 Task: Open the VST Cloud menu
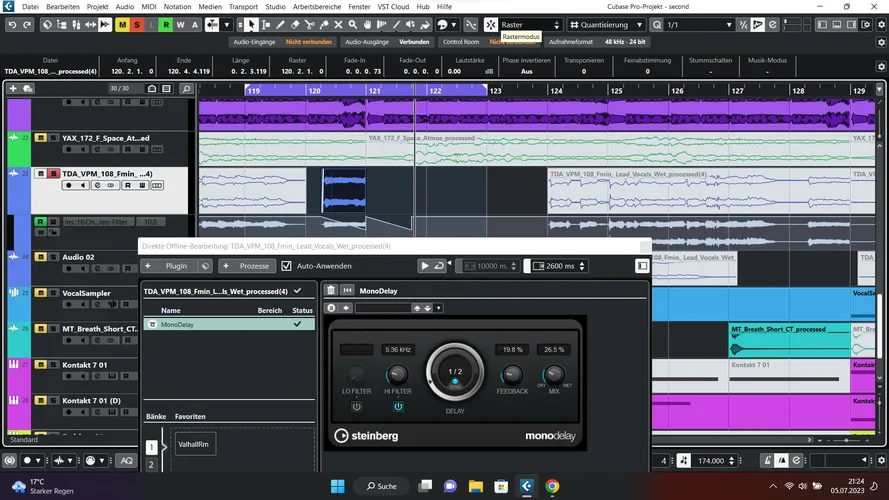(x=393, y=7)
